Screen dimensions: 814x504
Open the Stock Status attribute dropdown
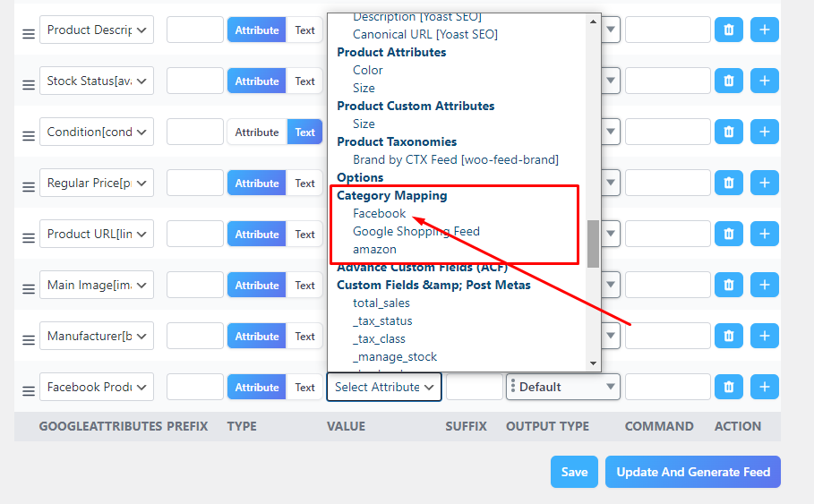[96, 81]
